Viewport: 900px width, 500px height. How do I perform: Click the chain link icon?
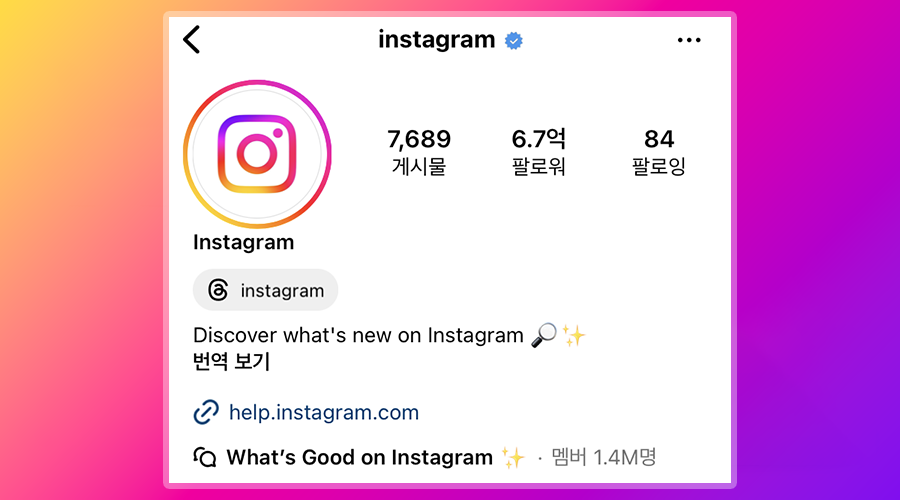(206, 412)
